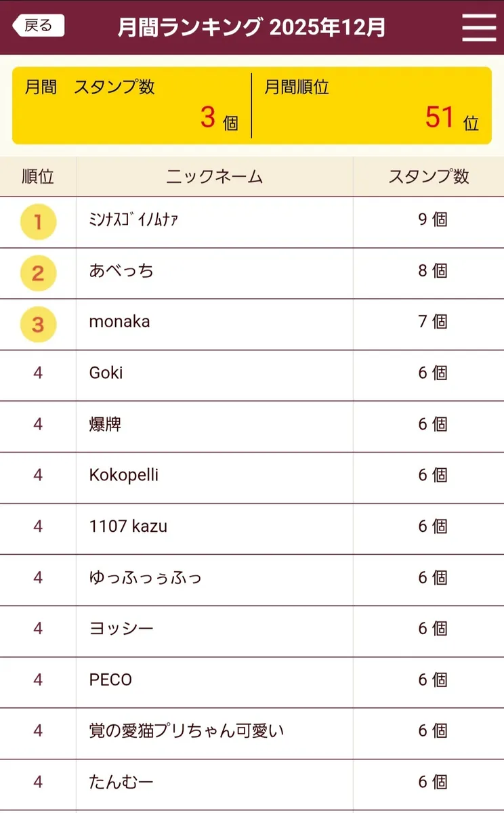Open the hamburger menu
The image size is (504, 813).
coord(479,27)
